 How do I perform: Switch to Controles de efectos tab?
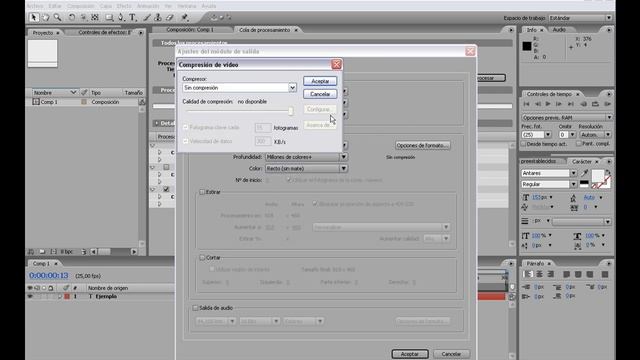pos(104,32)
